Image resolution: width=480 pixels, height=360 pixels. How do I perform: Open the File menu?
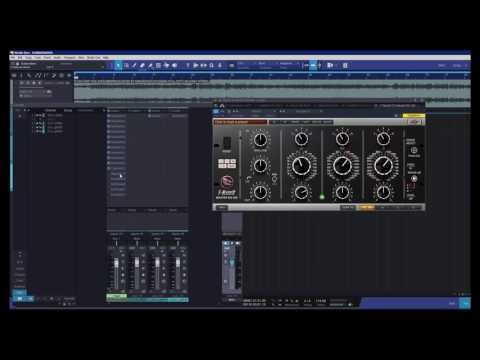(x=13, y=58)
